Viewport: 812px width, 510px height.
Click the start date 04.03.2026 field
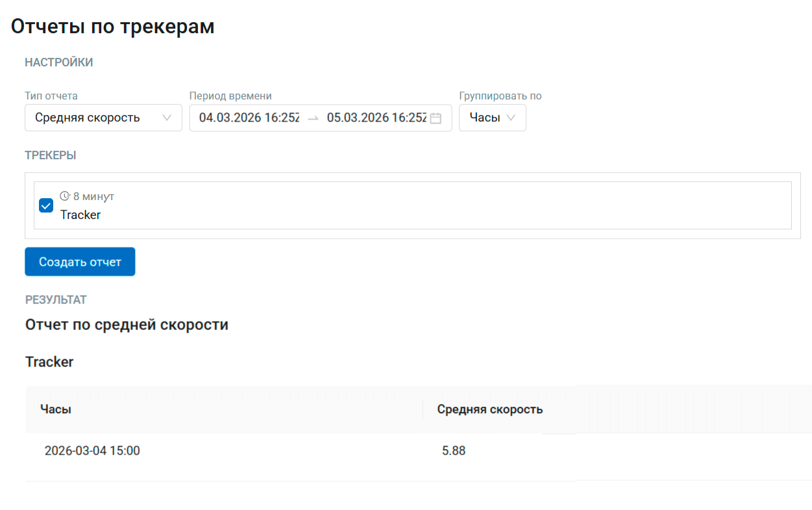tap(249, 118)
